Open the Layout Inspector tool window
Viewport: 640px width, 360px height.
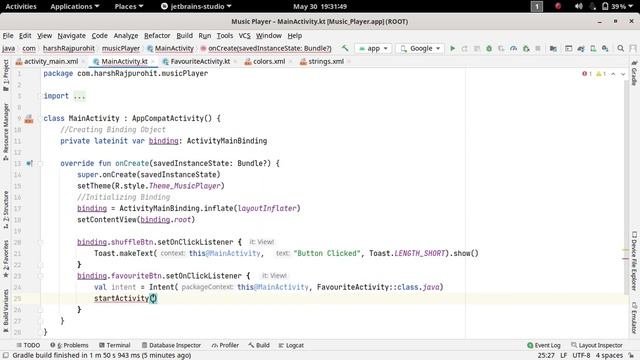pos(597,345)
